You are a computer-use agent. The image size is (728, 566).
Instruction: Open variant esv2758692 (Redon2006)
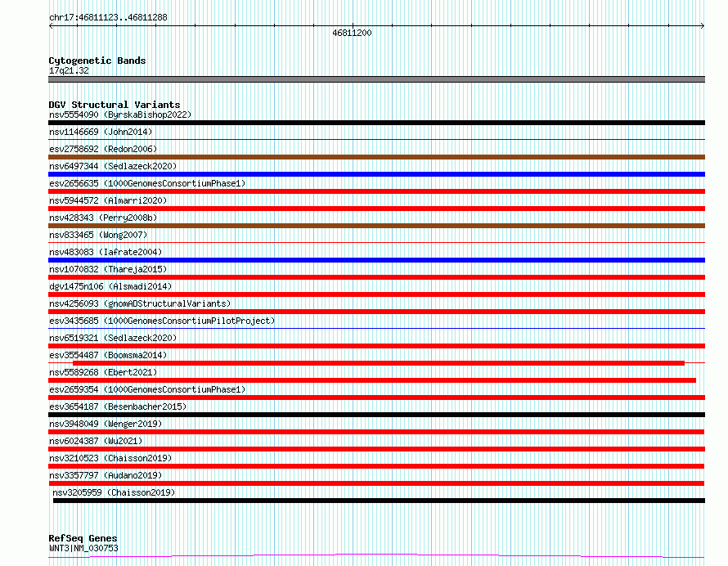pos(103,149)
